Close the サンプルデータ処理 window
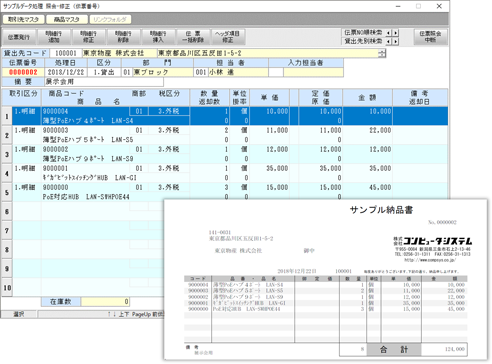The image size is (492, 364). click(439, 6)
